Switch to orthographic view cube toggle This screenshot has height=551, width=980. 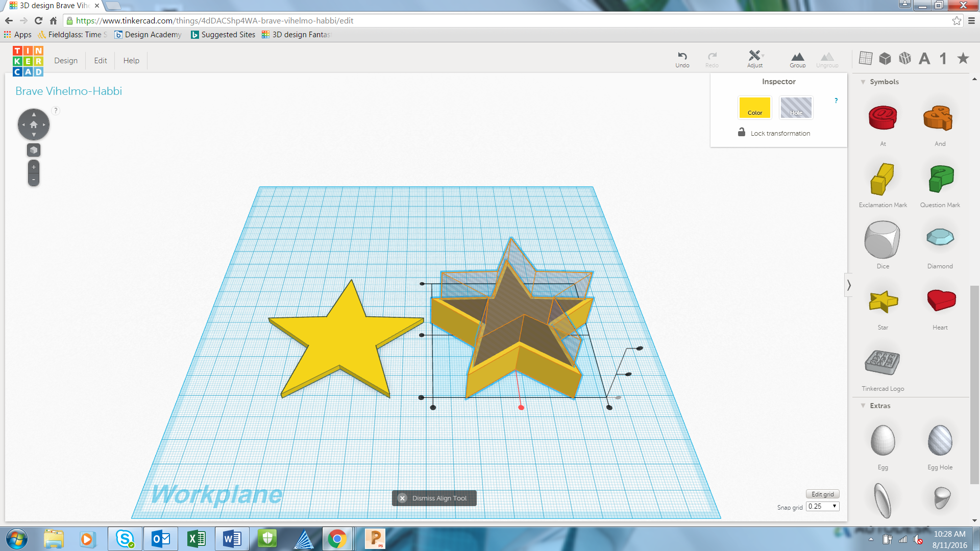(34, 150)
